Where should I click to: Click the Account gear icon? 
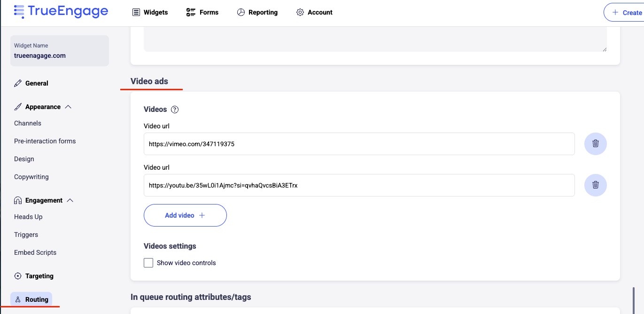point(300,12)
